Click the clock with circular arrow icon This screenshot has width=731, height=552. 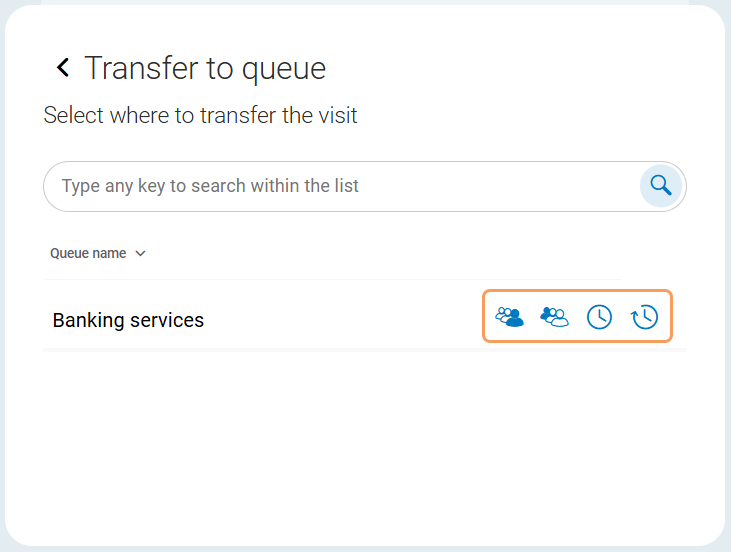point(644,317)
